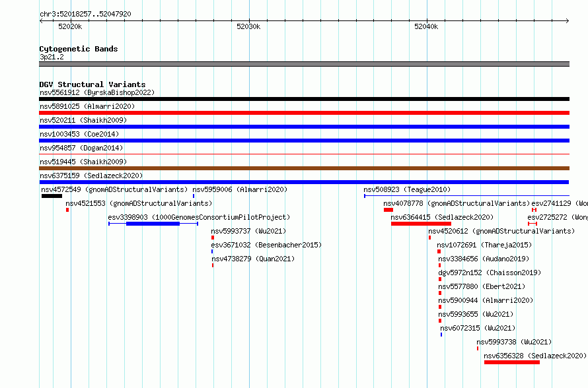The image size is (588, 388).
Task: Select black nsv4572549 variant glyph
Action: [52, 196]
